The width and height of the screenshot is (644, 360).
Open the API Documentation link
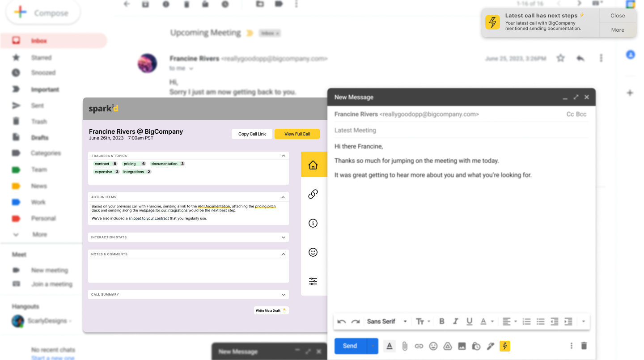coord(214,206)
